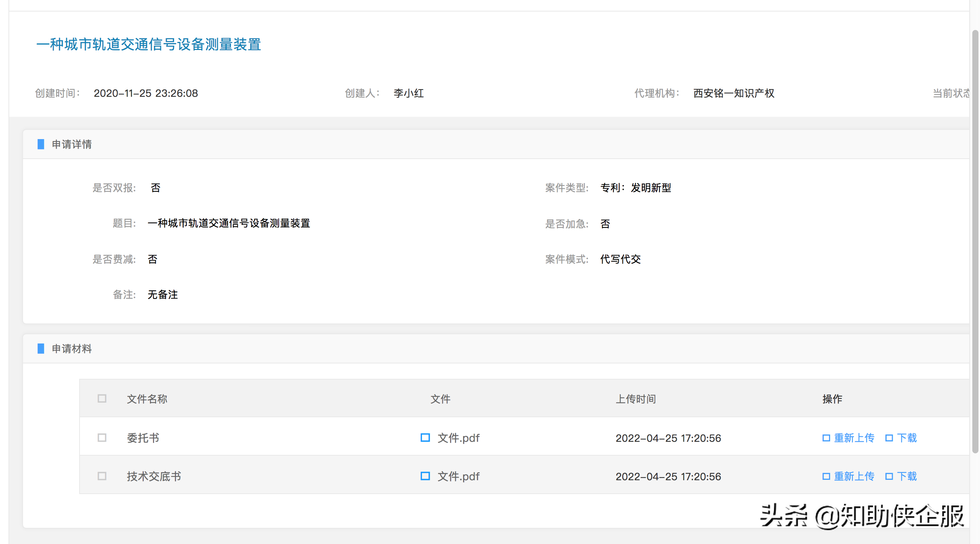Click 重新上传 on the 技术交底书 row

pyautogui.click(x=854, y=476)
